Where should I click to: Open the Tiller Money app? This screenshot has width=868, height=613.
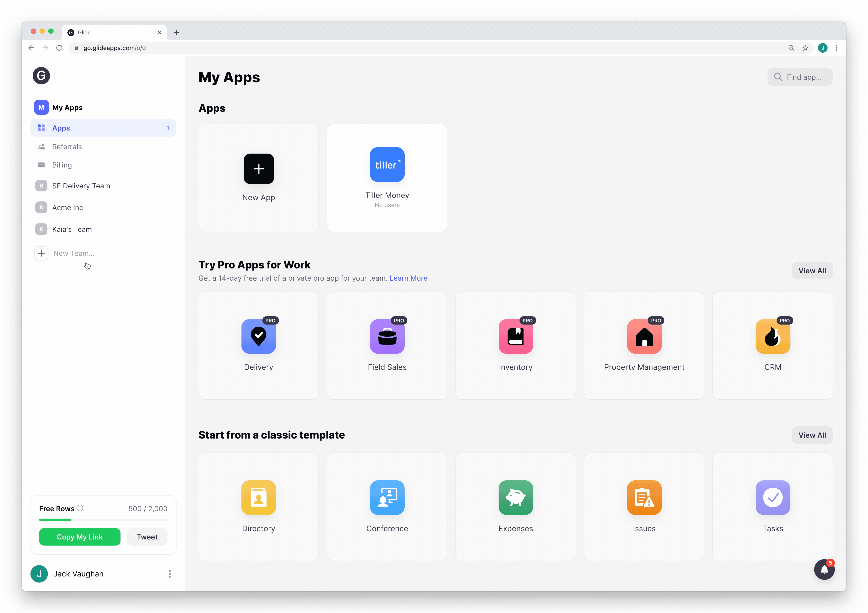click(x=387, y=165)
